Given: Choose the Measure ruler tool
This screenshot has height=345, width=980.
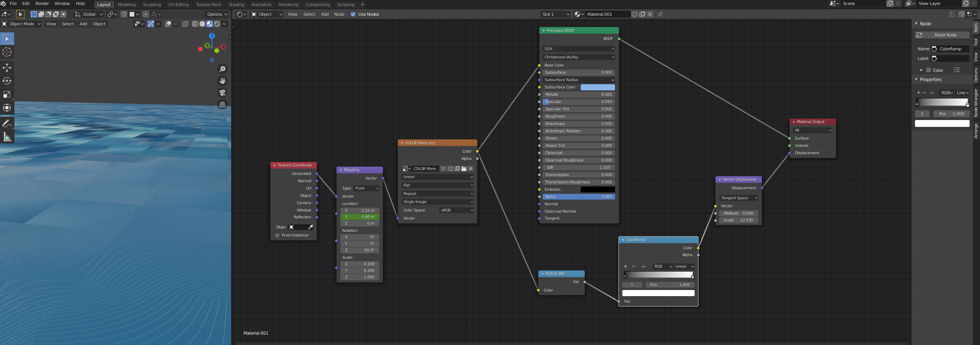Looking at the screenshot, I should pyautogui.click(x=7, y=137).
